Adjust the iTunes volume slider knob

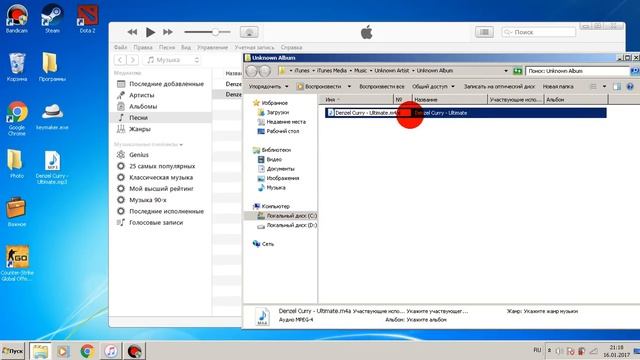215,32
